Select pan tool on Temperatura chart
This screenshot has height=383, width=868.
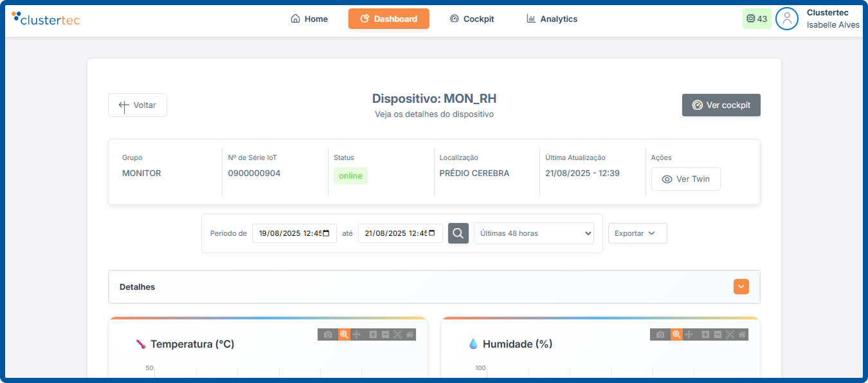(x=357, y=335)
